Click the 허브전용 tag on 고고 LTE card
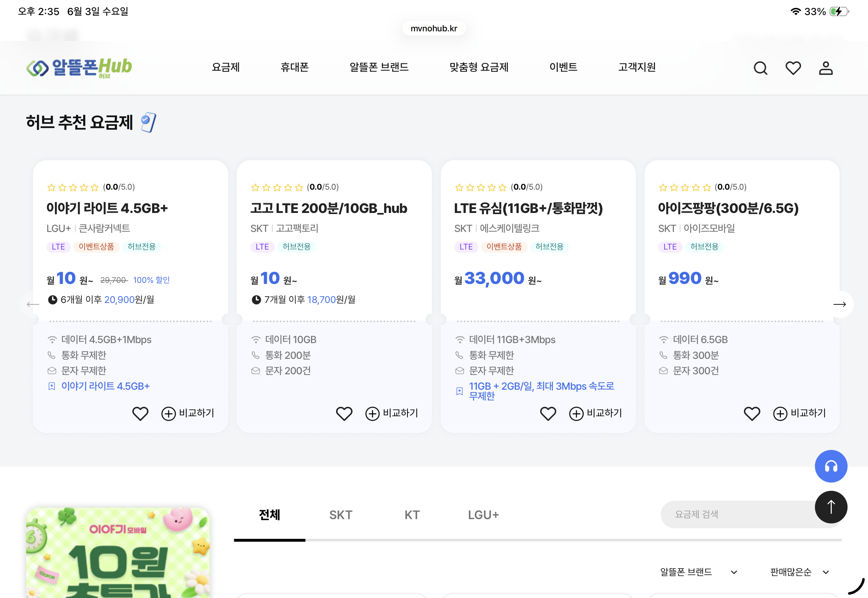This screenshot has height=598, width=868. click(297, 247)
